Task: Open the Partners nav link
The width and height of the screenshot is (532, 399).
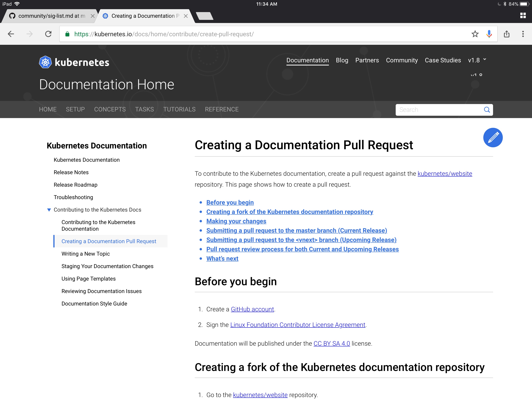Action: pos(367,60)
